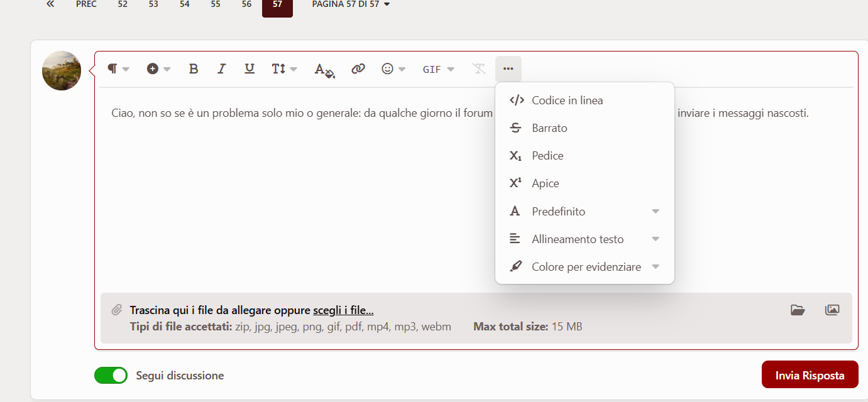
Task: Disable the Segui discussione toggle
Action: click(111, 376)
